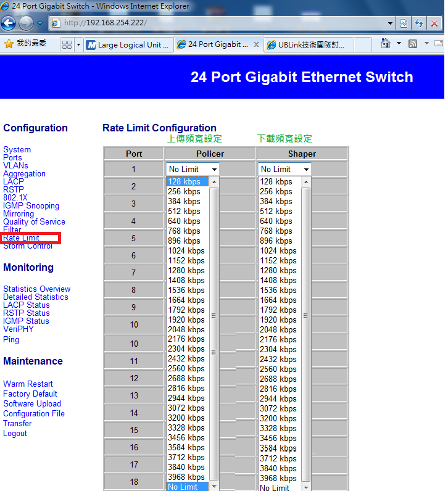This screenshot has width=448, height=491.
Task: Click the red Stop loading icon
Action: 434,23
